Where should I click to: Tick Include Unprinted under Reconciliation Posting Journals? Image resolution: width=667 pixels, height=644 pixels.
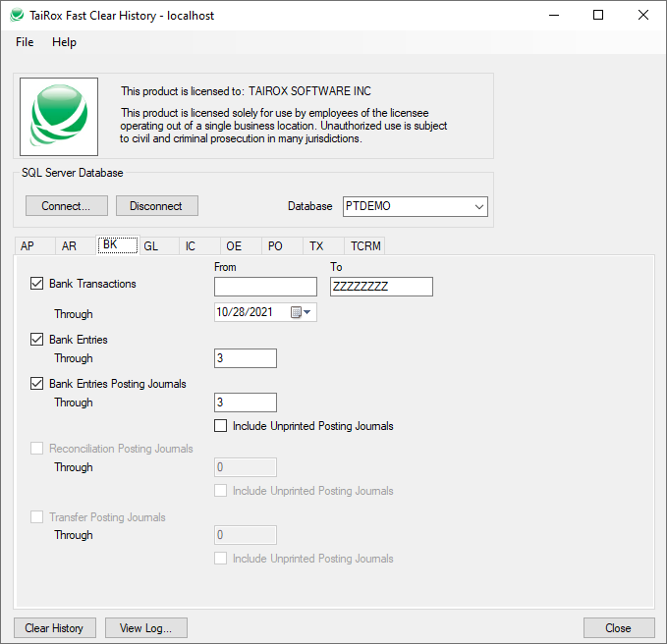click(x=220, y=491)
